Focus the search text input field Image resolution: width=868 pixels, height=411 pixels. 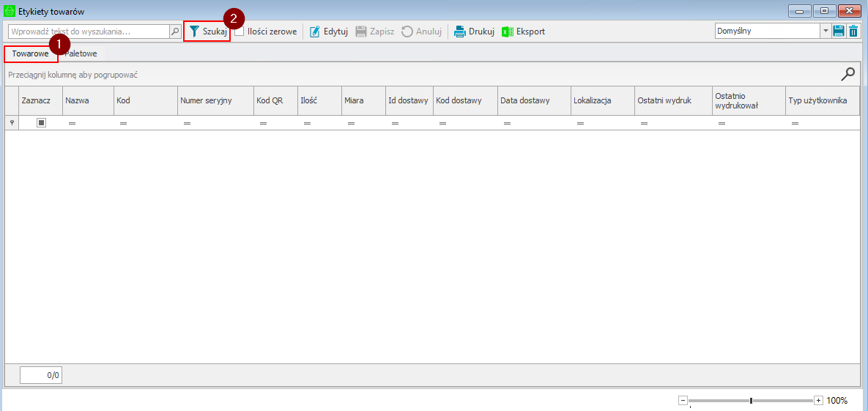pos(88,32)
